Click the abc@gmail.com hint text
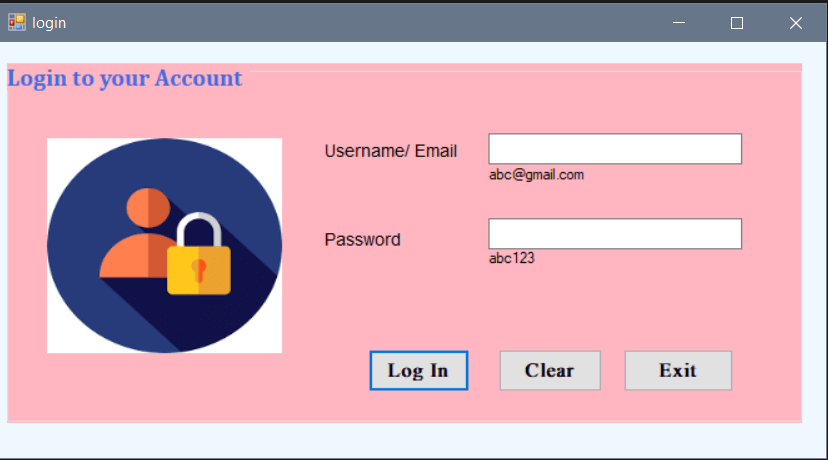 tap(537, 175)
